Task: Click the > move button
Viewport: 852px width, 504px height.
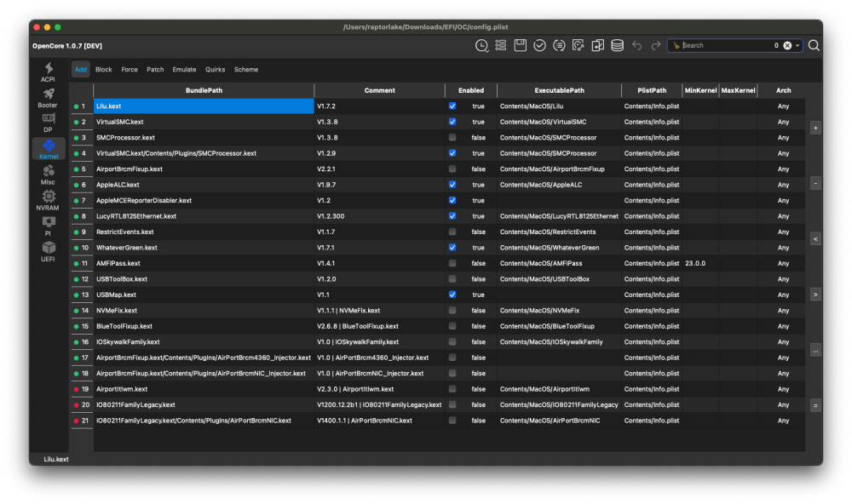Action: point(815,295)
